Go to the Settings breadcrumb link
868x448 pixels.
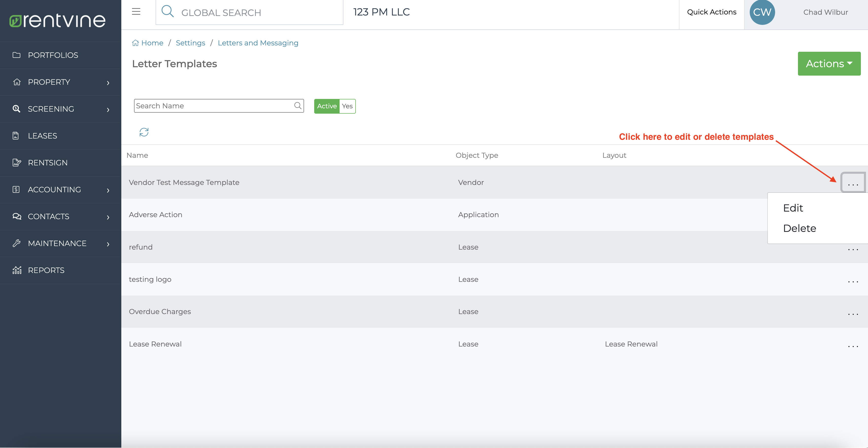click(x=190, y=43)
